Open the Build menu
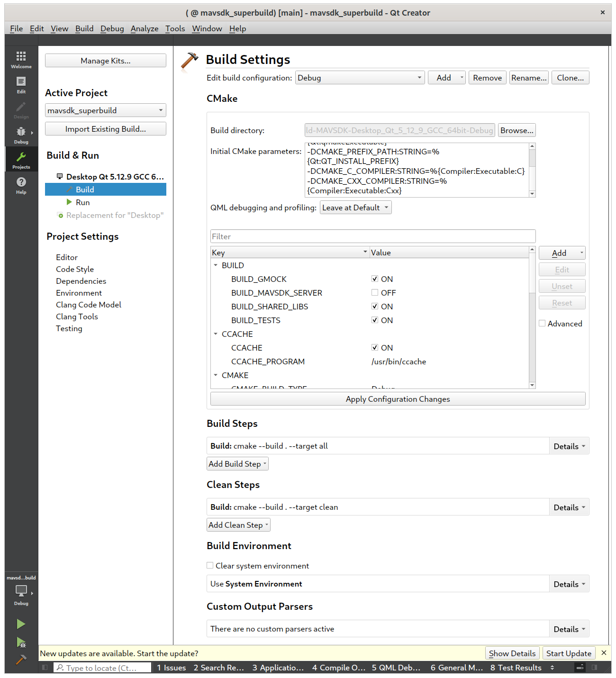This screenshot has width=616, height=678. click(x=84, y=28)
